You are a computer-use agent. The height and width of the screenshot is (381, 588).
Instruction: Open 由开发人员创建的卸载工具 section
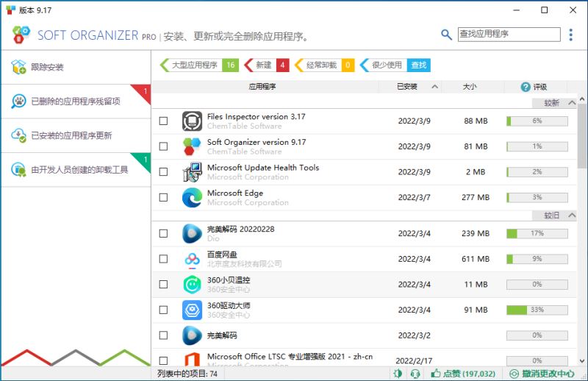click(x=76, y=170)
